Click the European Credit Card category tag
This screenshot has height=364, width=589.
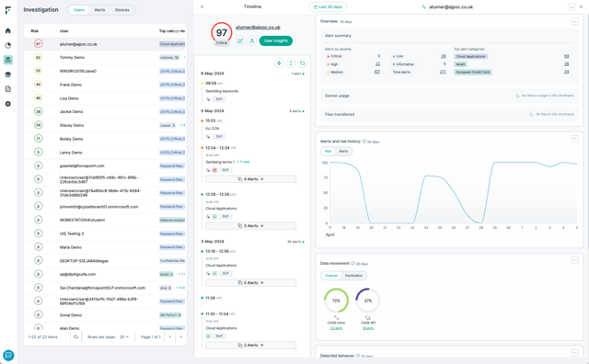pyautogui.click(x=473, y=72)
